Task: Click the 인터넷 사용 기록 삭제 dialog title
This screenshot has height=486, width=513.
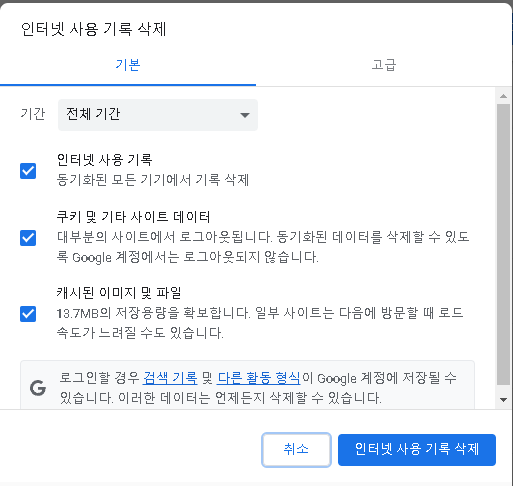Action: click(x=93, y=29)
